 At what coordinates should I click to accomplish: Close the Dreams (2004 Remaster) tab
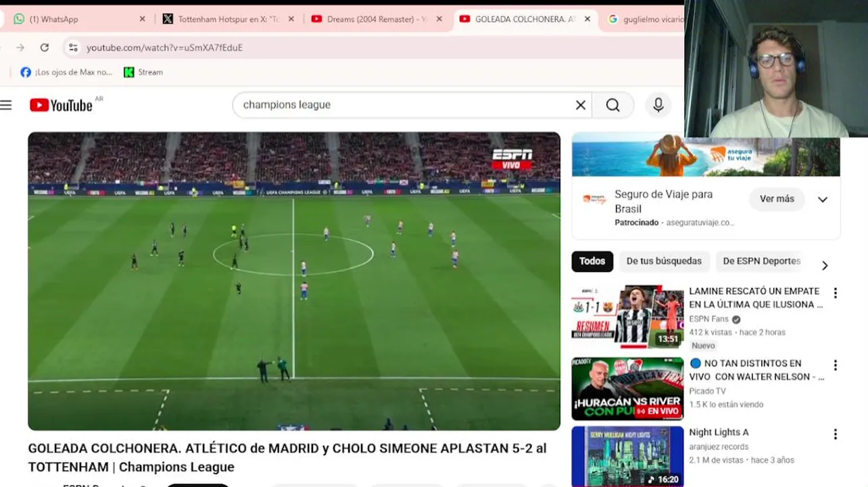[x=439, y=19]
